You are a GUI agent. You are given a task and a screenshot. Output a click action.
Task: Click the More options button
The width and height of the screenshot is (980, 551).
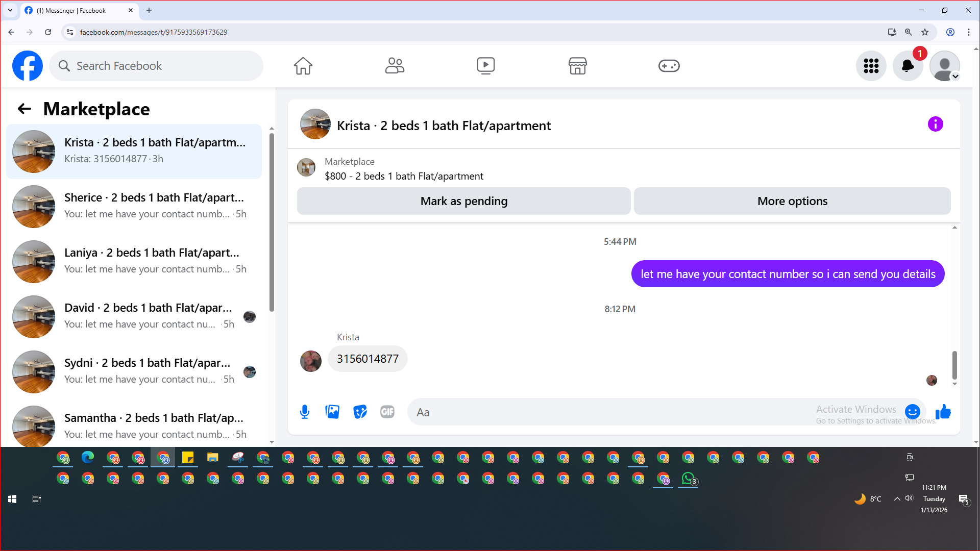[x=792, y=201]
